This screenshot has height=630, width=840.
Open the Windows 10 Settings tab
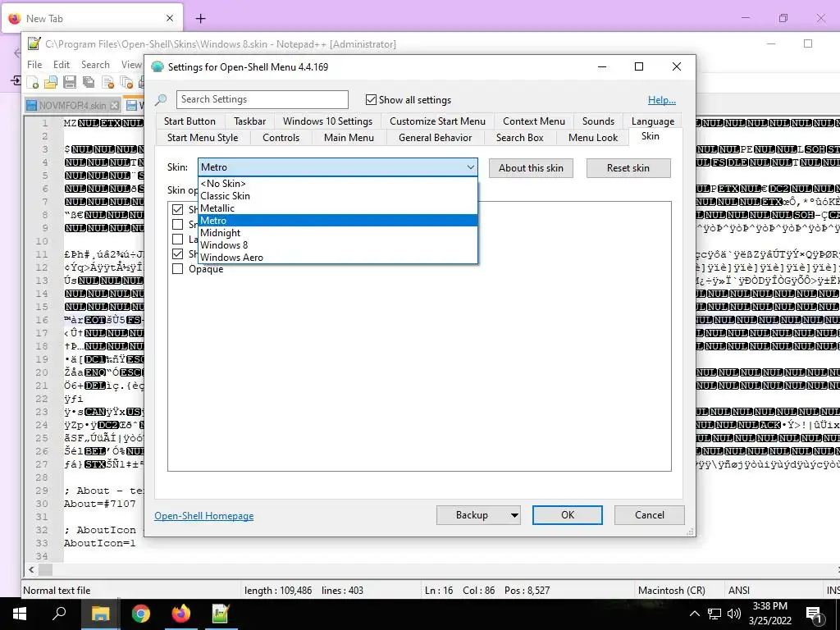[x=327, y=121]
